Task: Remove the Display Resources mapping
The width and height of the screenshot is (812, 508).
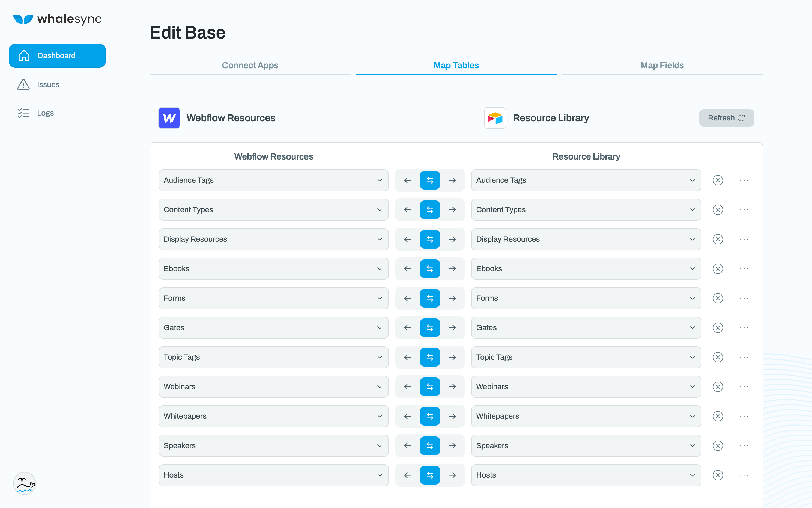Action: pos(718,239)
